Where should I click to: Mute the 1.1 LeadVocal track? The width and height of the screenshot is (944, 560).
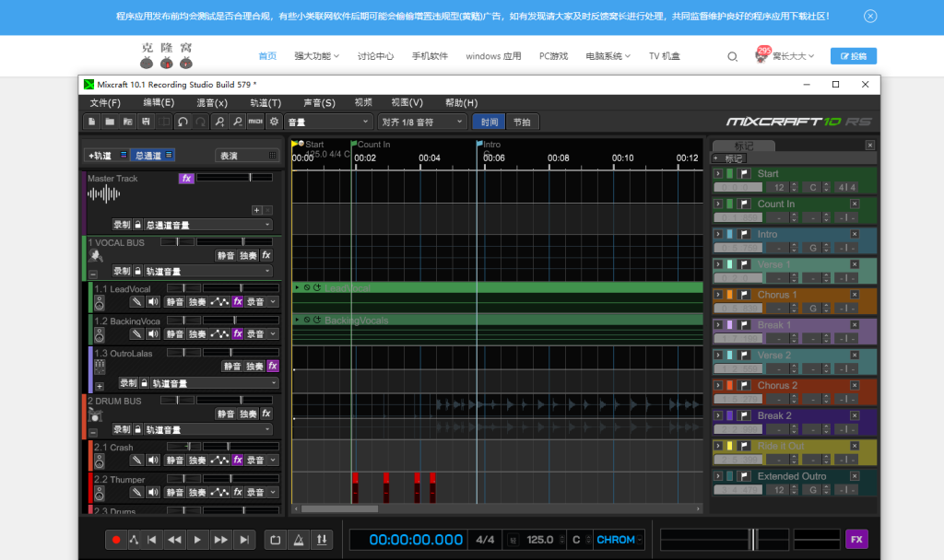(174, 301)
